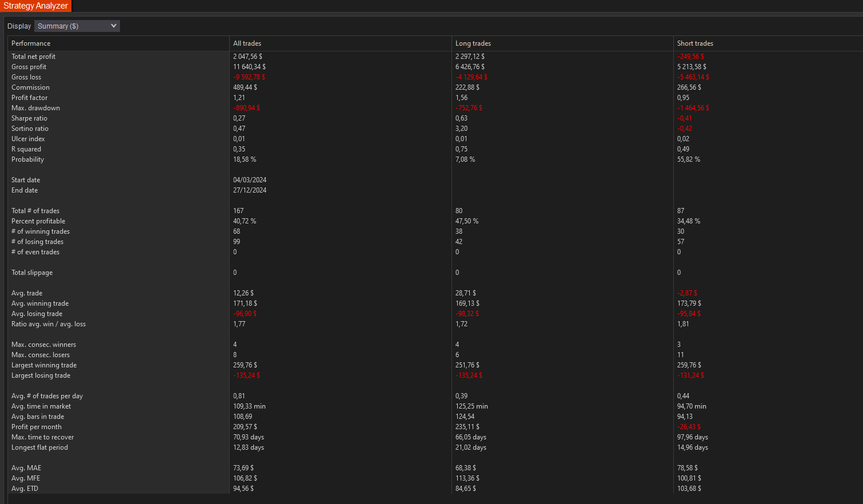Select the Gross profit row label

[x=29, y=67]
